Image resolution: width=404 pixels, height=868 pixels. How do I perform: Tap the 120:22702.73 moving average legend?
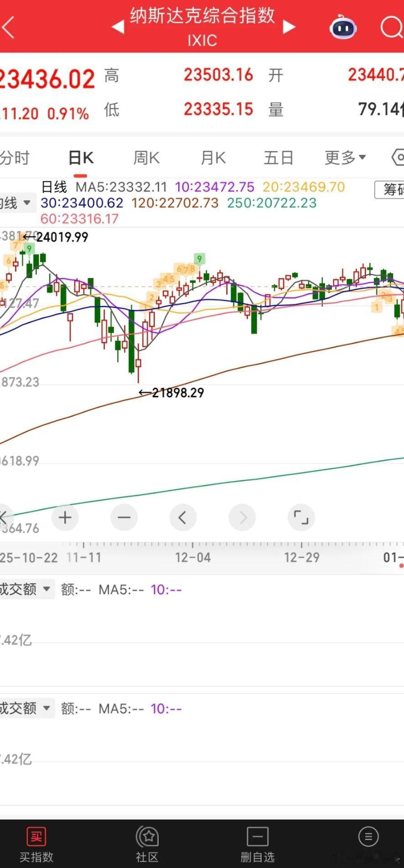pos(175,203)
